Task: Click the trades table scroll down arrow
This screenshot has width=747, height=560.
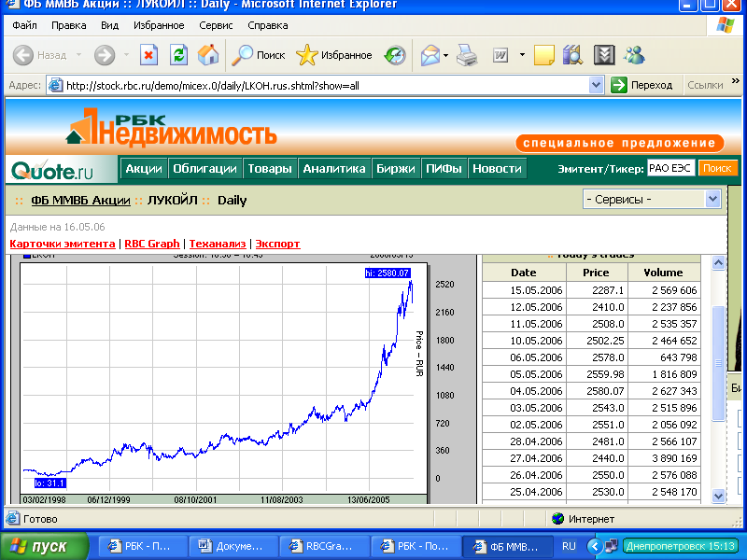Action: (x=718, y=496)
